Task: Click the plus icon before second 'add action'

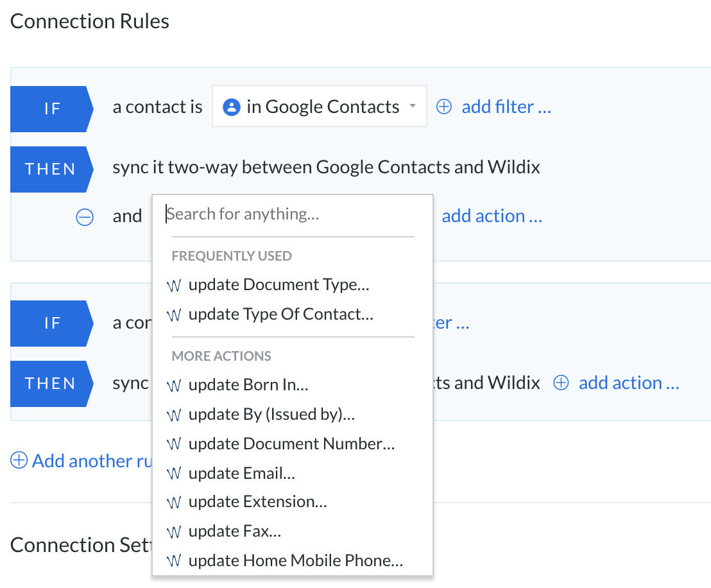Action: tap(561, 383)
